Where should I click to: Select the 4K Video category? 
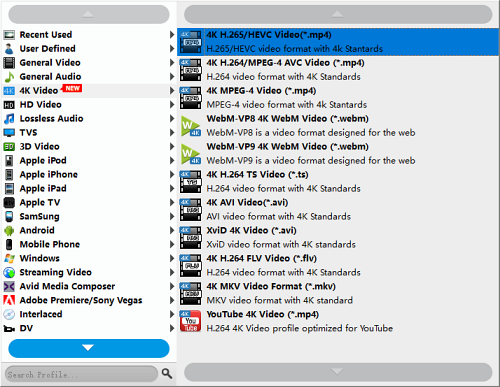(x=89, y=91)
